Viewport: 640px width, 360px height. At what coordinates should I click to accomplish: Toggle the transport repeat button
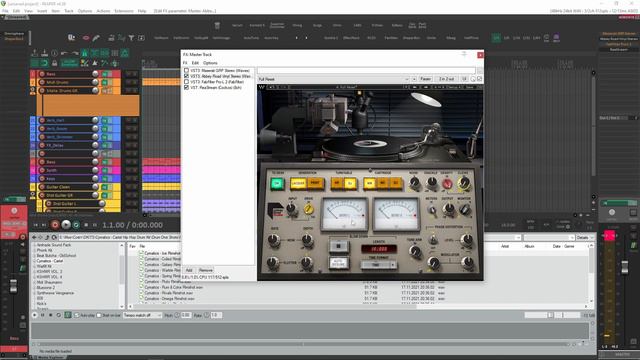click(x=76, y=225)
